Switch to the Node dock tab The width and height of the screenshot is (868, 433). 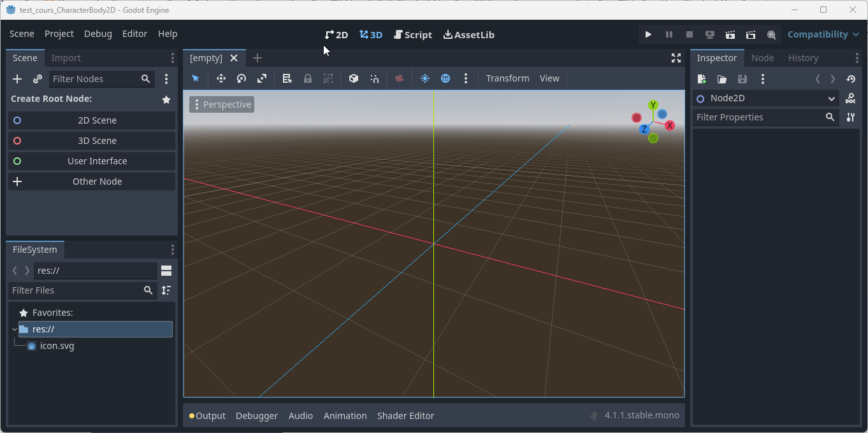(x=762, y=58)
